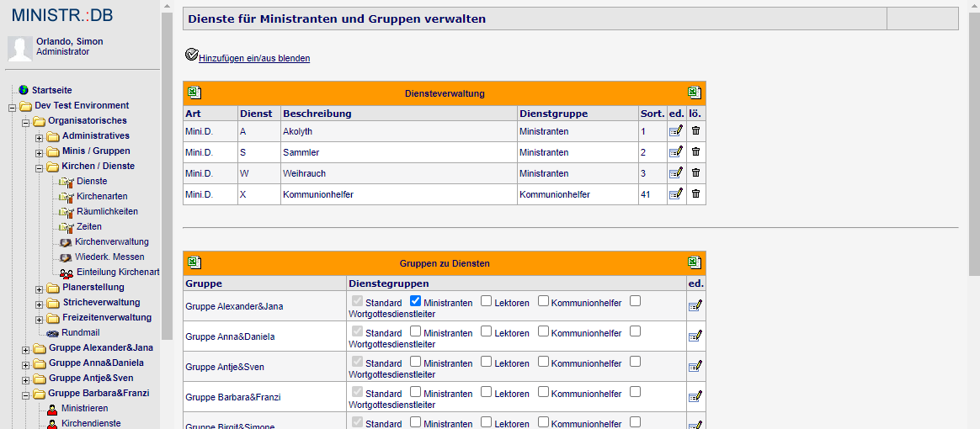980x429 pixels.
Task: Export Diensteverwaltung table via left Excel icon
Action: (195, 93)
